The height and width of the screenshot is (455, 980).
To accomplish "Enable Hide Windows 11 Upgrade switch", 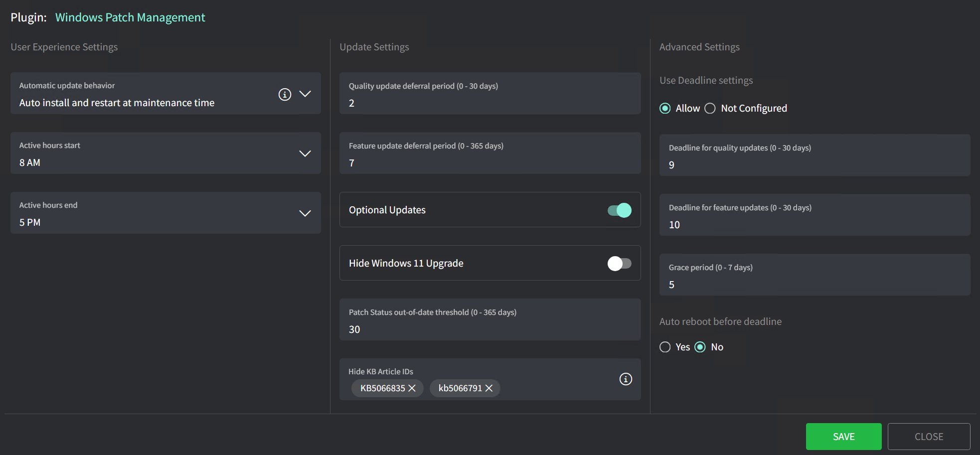I will click(619, 264).
